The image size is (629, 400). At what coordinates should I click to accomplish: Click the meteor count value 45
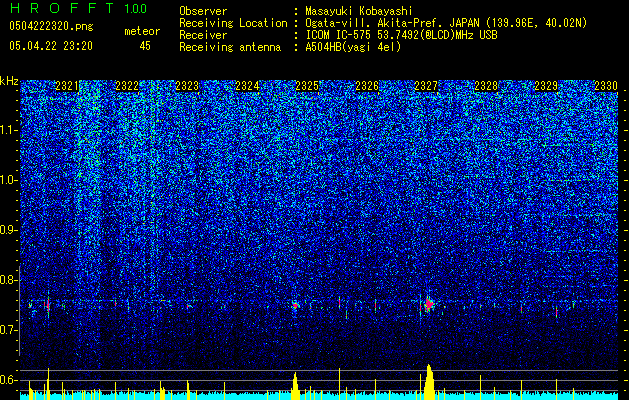click(x=145, y=46)
